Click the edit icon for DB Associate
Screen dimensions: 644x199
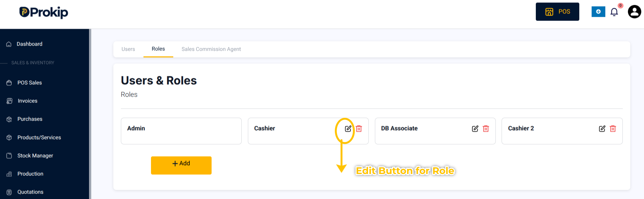[475, 129]
